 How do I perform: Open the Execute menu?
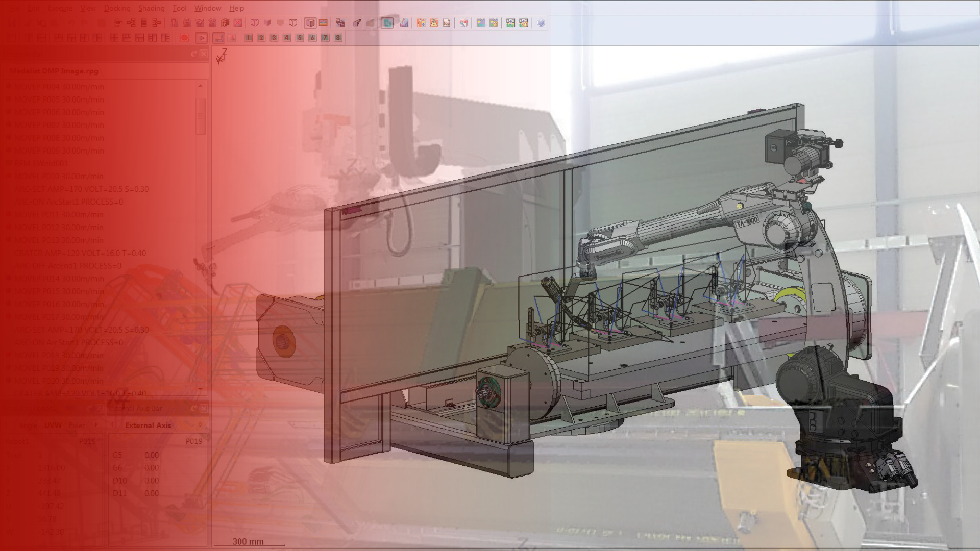60,8
